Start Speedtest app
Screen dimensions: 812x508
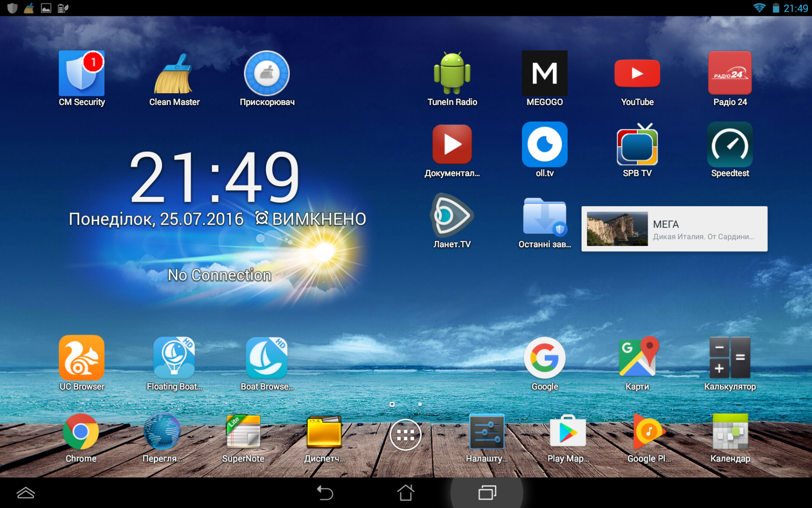pos(730,145)
